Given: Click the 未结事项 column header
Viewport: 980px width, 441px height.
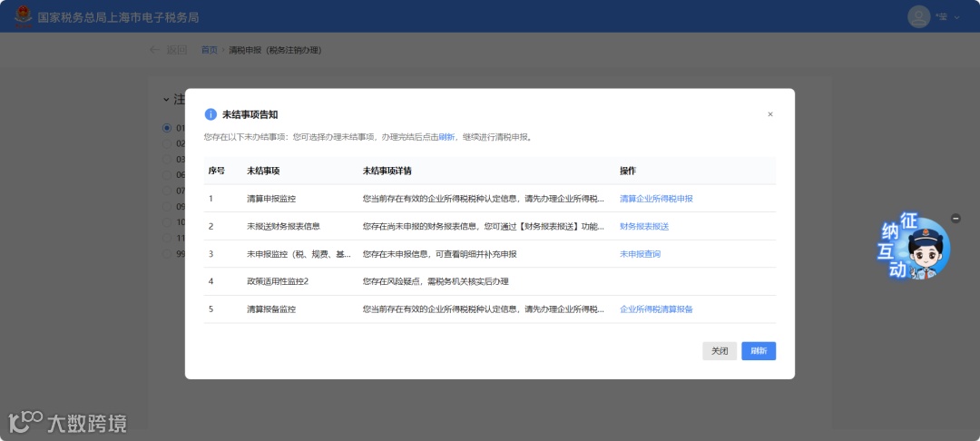Looking at the screenshot, I should (263, 171).
